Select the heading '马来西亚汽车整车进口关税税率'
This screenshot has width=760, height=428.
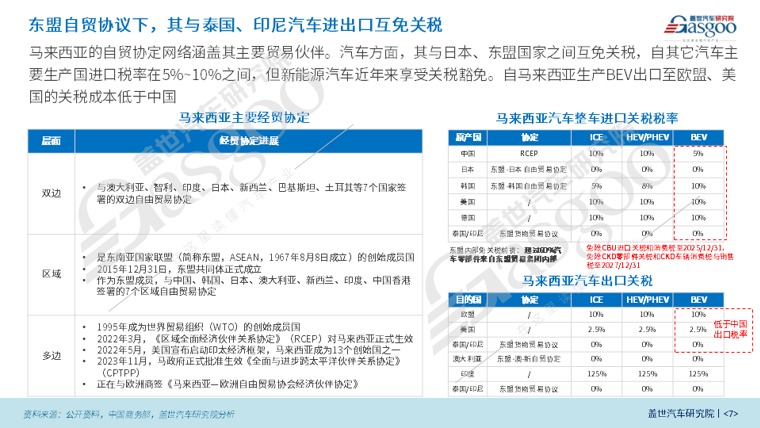[586, 118]
